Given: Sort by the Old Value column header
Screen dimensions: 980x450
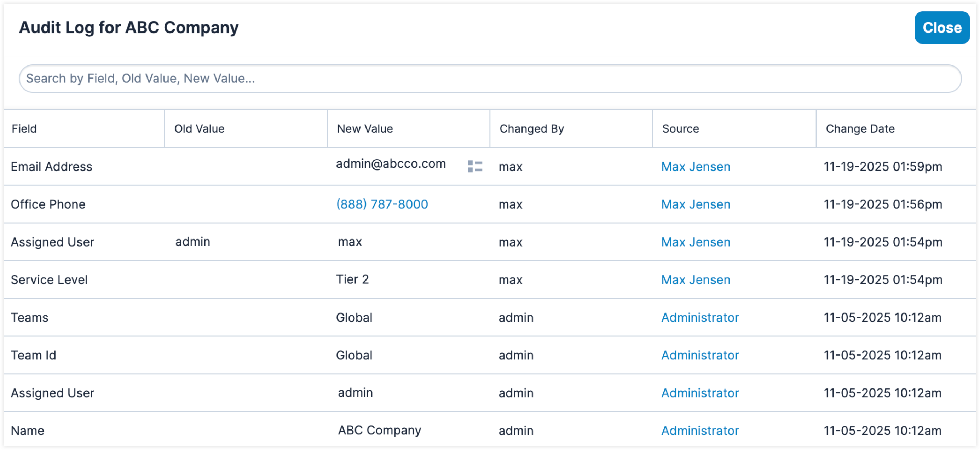Looking at the screenshot, I should (199, 128).
